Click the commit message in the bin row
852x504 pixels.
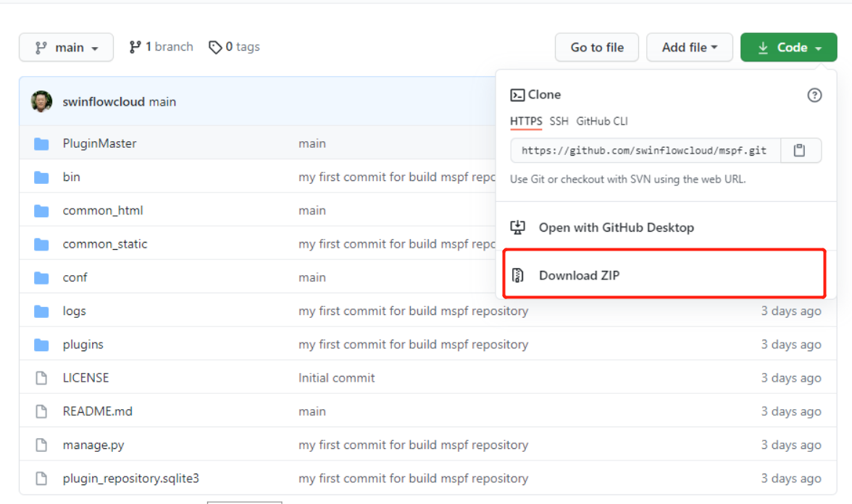coord(397,177)
